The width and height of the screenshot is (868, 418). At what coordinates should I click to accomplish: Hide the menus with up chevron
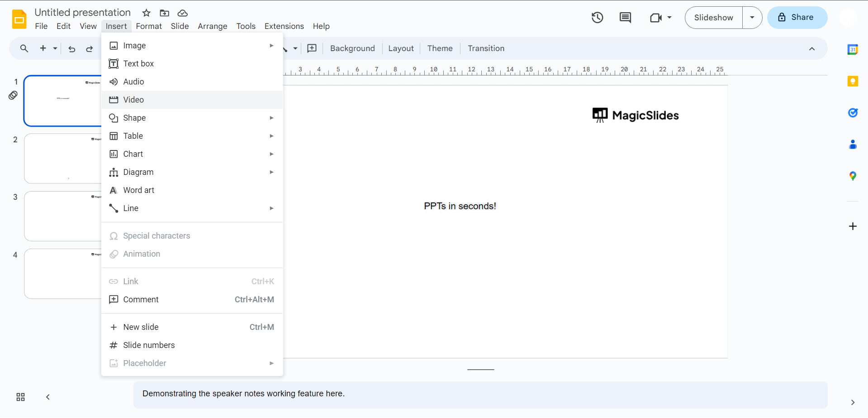pos(812,49)
